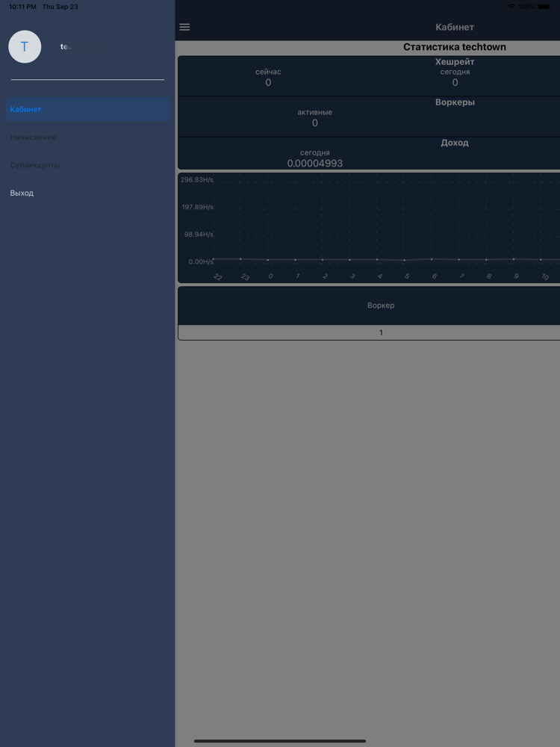Choose Выход to log out
Viewport: 560px width, 747px height.
[x=87, y=193]
